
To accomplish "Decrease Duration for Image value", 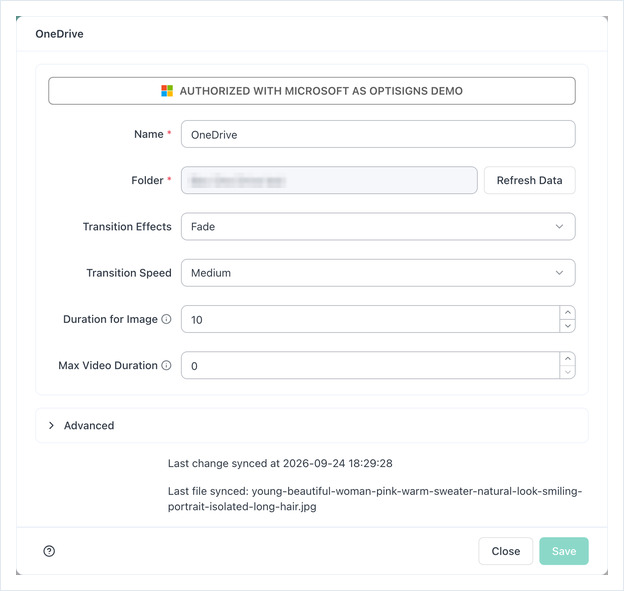I will pos(568,326).
